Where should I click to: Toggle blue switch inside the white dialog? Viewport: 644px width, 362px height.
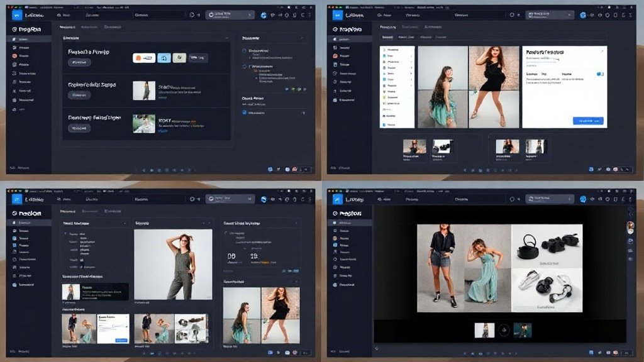pos(600,74)
